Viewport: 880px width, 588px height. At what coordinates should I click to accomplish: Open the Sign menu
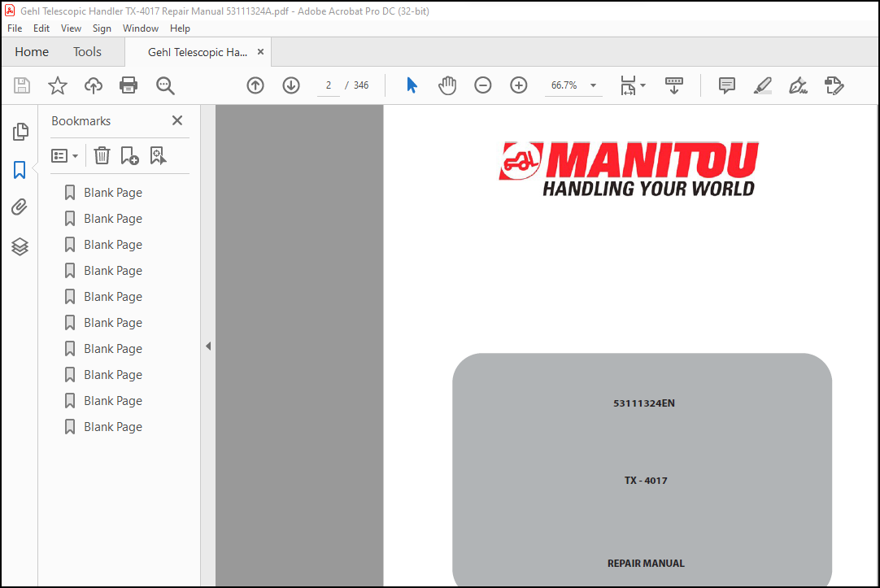click(102, 28)
